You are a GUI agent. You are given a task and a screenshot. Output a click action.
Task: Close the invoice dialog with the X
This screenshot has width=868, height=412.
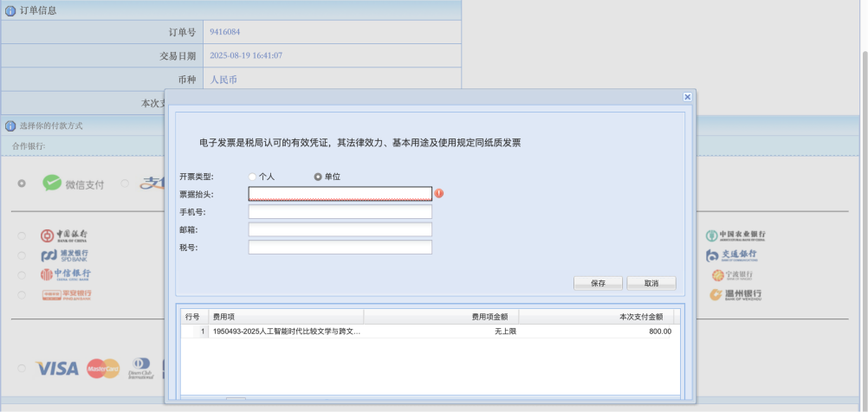687,97
